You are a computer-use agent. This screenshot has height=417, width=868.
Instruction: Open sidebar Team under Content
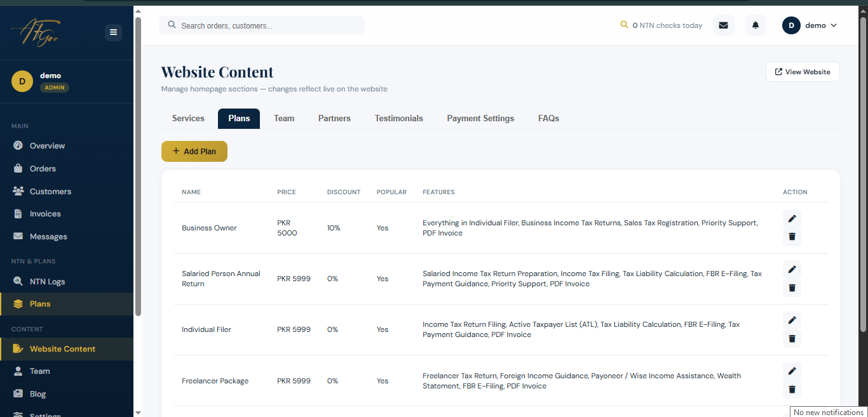point(67,371)
